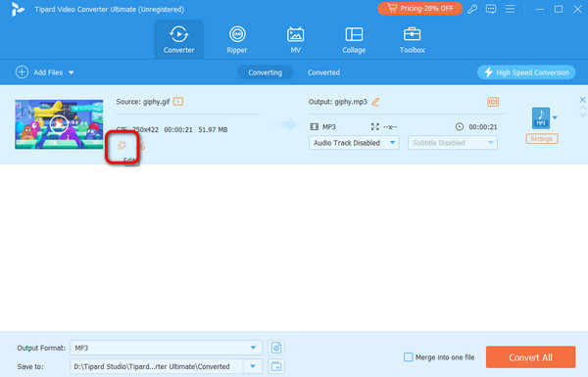Viewport: 588px width, 377px height.
Task: Show source file info icon
Action: (178, 102)
